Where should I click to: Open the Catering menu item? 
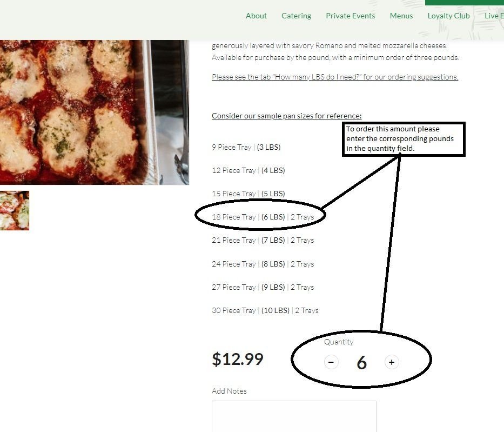tap(297, 16)
